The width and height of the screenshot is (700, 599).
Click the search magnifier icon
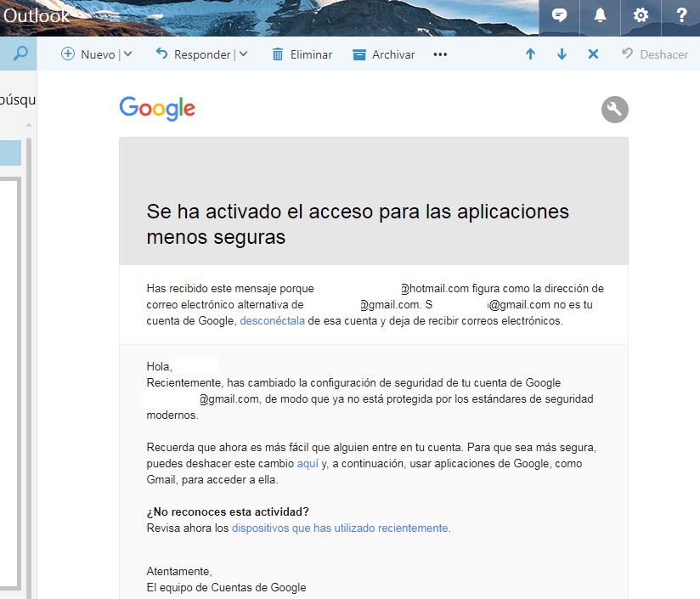pos(20,54)
